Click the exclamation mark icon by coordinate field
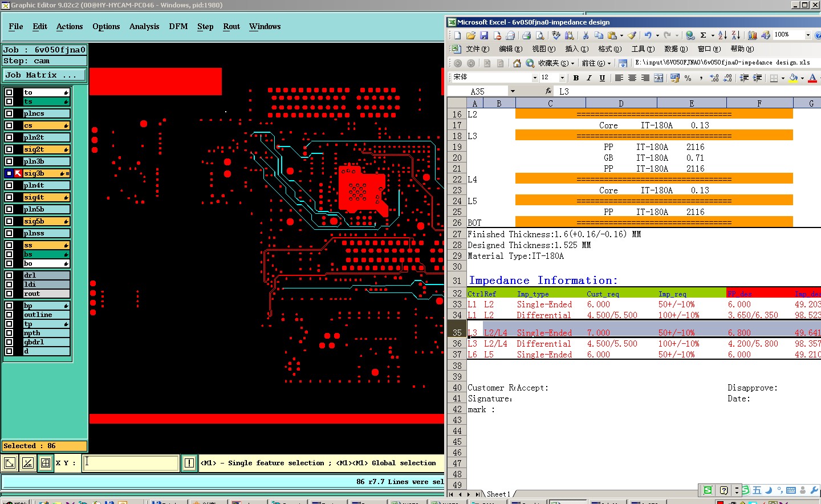Viewport: 821px width, 504px height. tap(189, 463)
